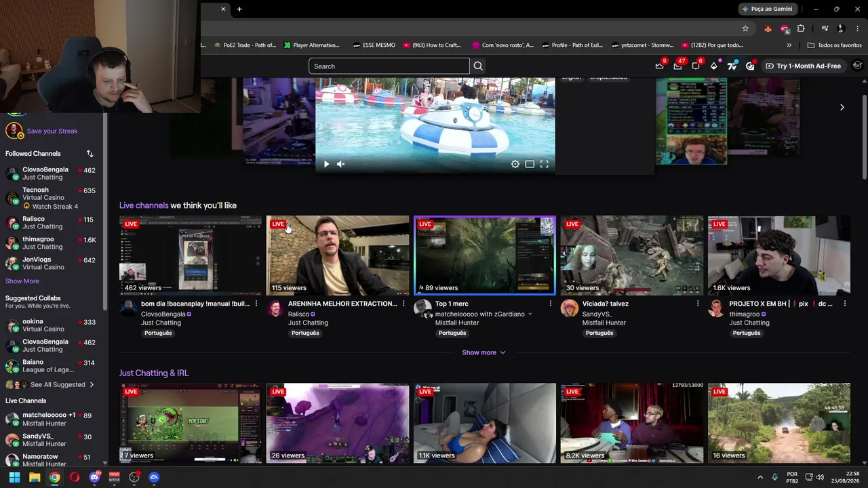Enter fullscreen on featured video

544,164
